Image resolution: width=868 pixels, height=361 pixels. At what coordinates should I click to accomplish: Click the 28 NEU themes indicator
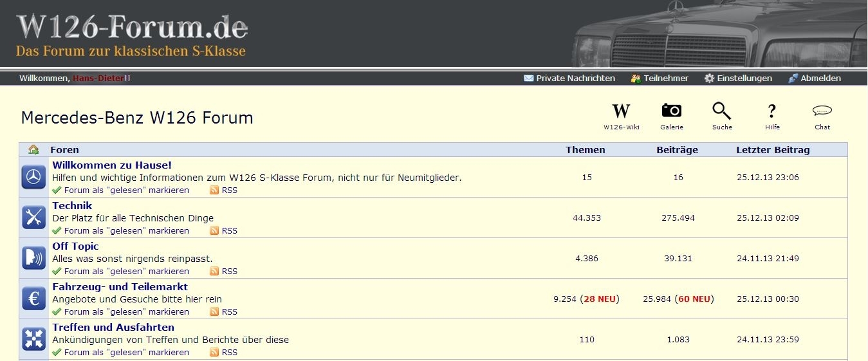pyautogui.click(x=600, y=299)
